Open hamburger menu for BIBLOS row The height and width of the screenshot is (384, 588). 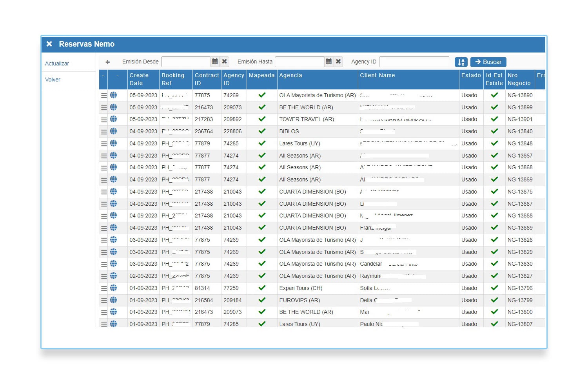point(104,132)
